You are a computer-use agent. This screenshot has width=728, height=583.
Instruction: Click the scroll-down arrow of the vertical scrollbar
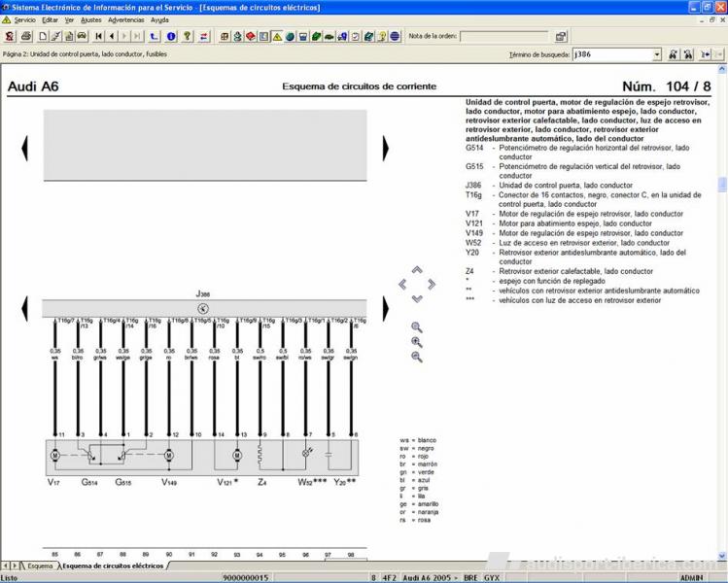pyautogui.click(x=722, y=555)
